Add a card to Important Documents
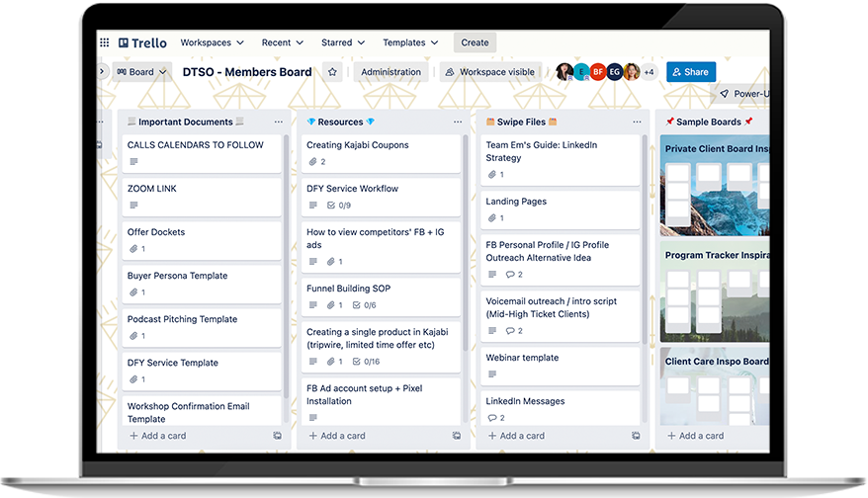The height and width of the screenshot is (498, 868). 158,436
